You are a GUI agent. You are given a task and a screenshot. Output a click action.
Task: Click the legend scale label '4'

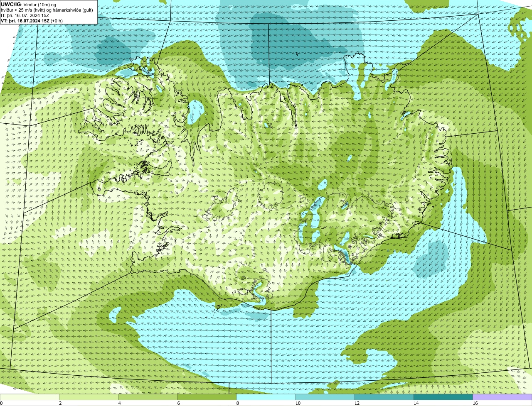point(119,403)
